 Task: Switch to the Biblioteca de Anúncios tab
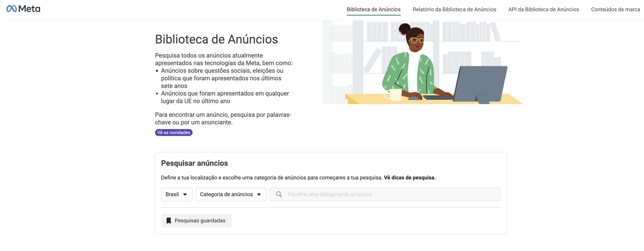pos(373,10)
